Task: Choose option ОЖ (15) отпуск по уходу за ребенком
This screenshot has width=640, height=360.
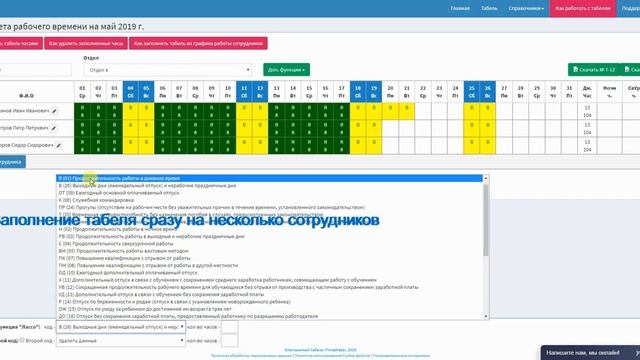Action: pos(269,309)
